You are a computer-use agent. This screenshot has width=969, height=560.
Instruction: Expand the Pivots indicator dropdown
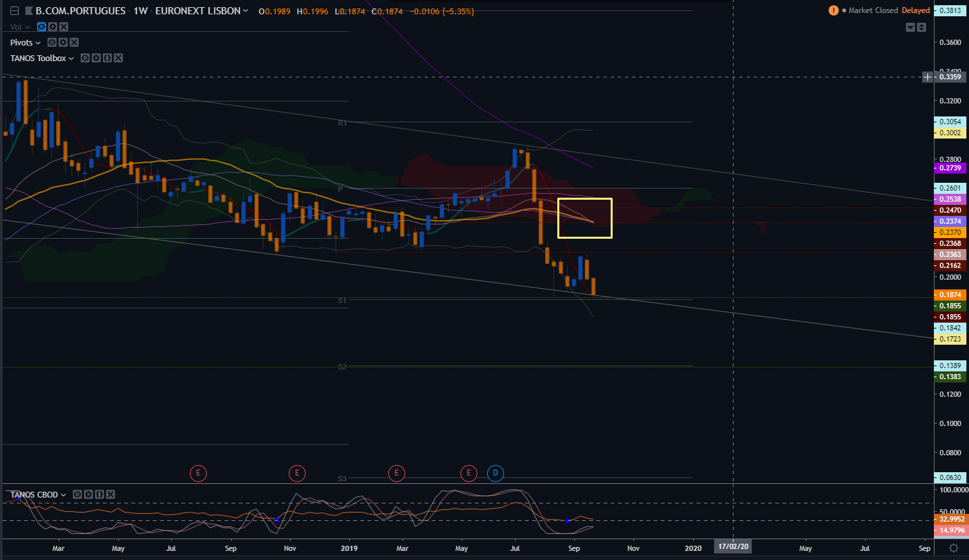click(38, 43)
